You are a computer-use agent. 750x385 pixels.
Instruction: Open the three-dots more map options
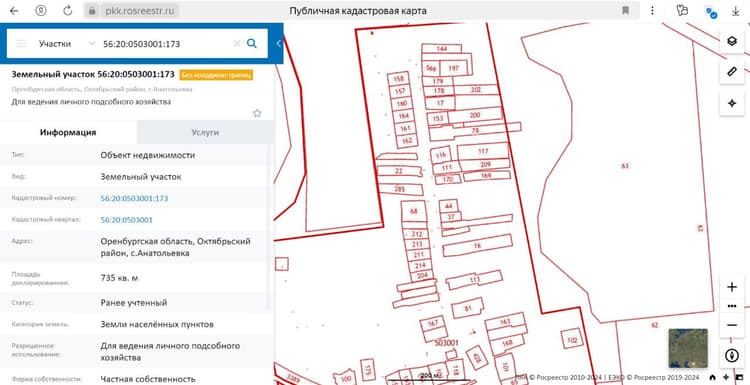point(731,306)
